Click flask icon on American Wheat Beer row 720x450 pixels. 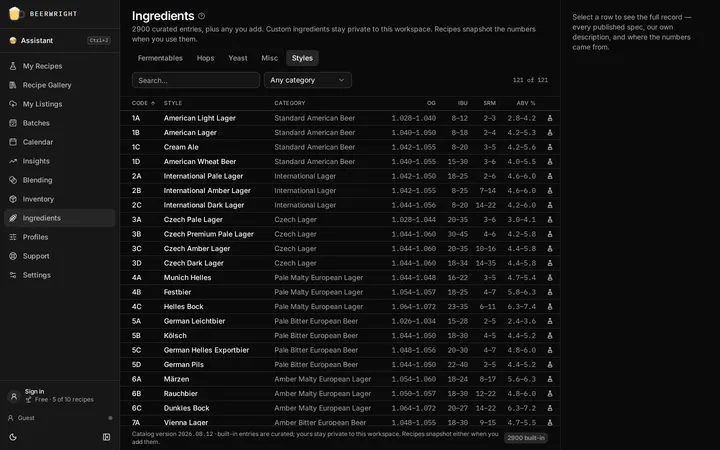[x=550, y=162]
